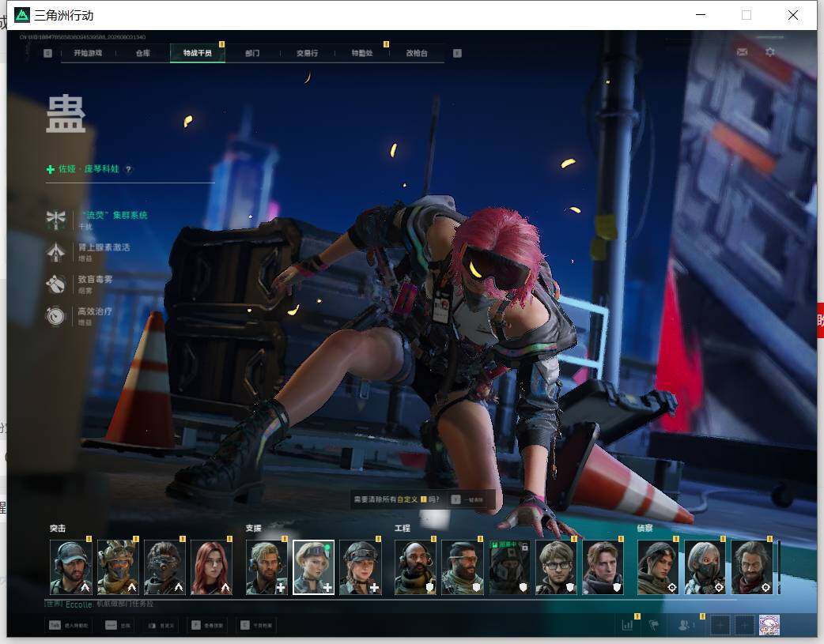Image resolution: width=824 pixels, height=644 pixels.
Task: Click the 三角洲行动 app icon in title bar
Action: (22, 15)
